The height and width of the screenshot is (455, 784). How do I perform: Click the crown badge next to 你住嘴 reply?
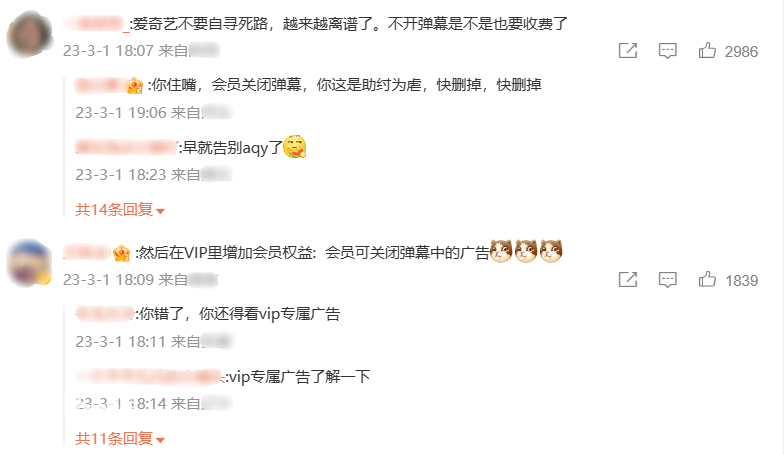pos(134,86)
